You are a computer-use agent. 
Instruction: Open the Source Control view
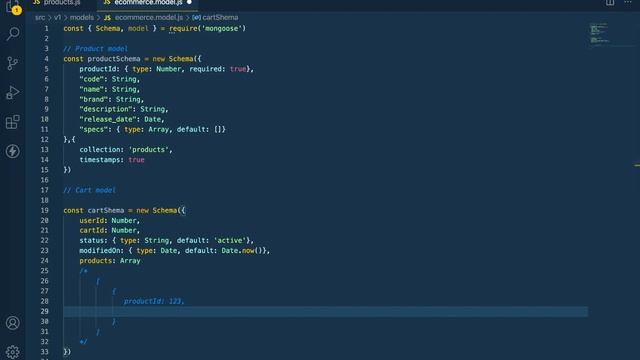13,63
